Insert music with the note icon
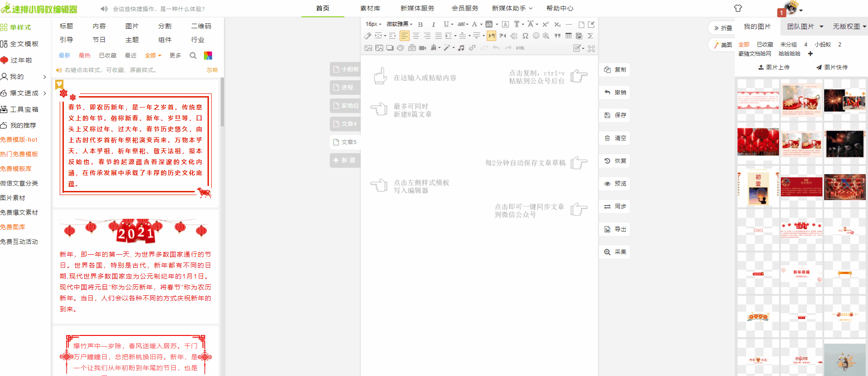Screen dimensions: 868x376 tap(461, 48)
